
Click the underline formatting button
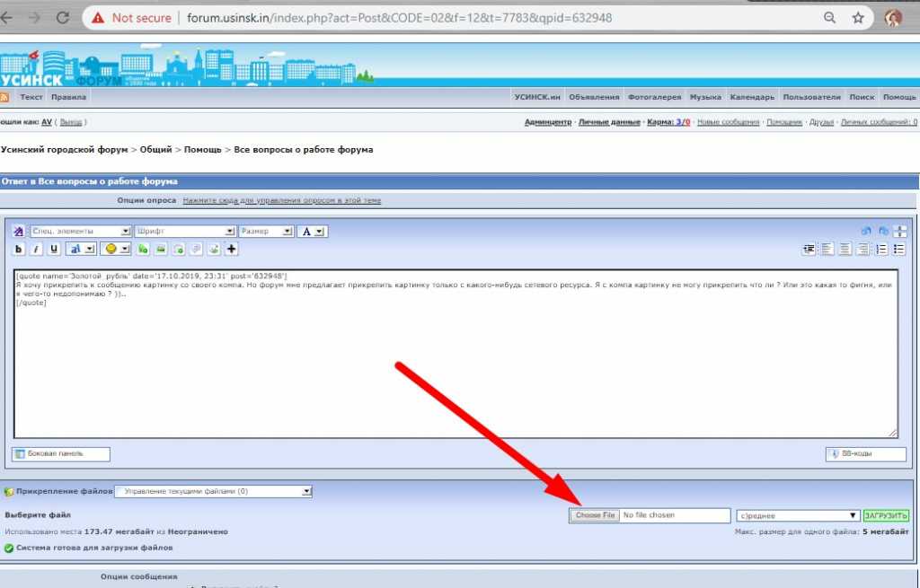coord(54,249)
